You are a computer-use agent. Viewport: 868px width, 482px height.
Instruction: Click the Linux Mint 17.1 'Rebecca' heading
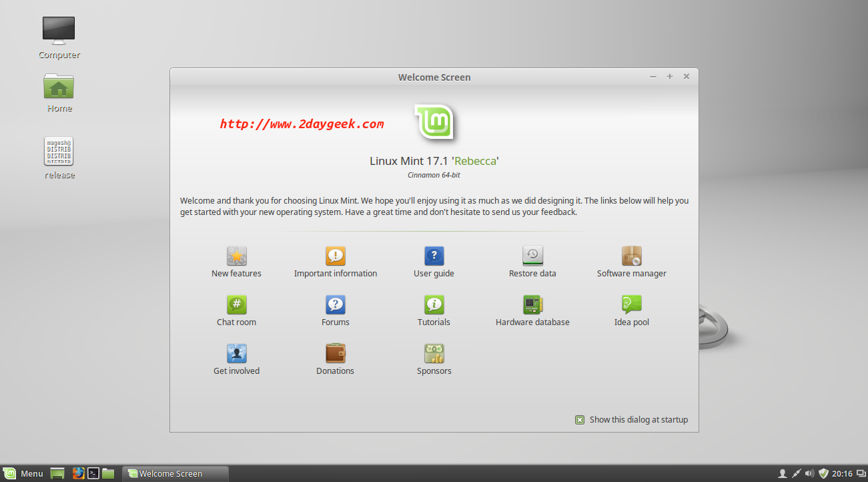pos(434,161)
